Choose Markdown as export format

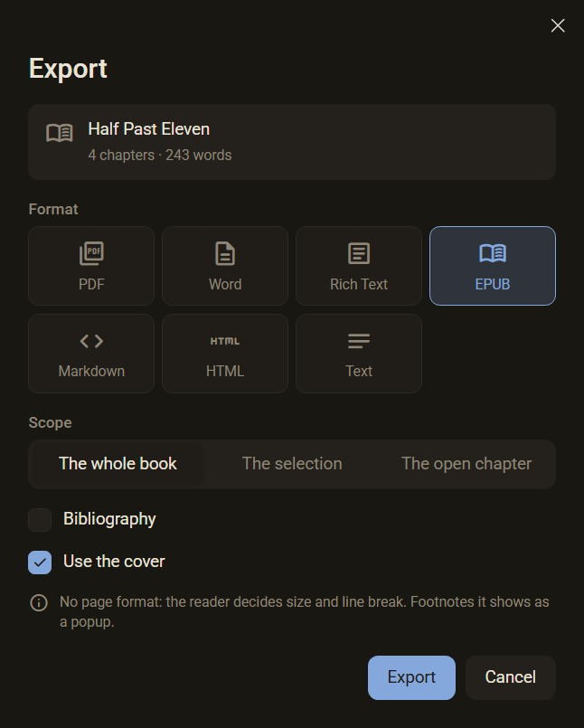[x=91, y=354]
